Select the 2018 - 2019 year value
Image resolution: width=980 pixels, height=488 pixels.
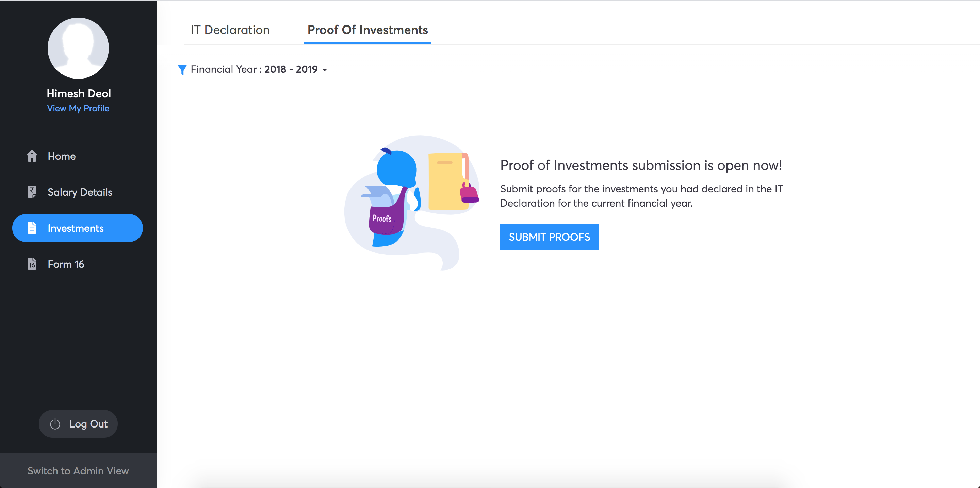point(291,70)
